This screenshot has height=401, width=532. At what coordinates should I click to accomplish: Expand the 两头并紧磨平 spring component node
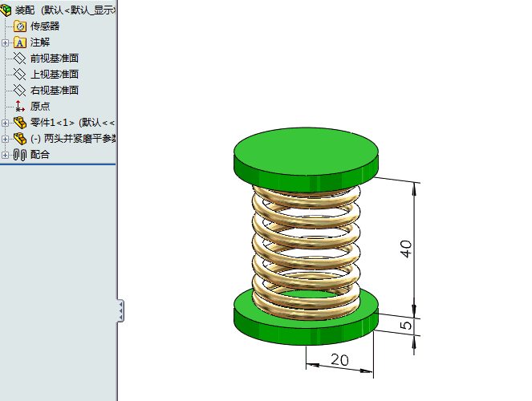click(5, 139)
